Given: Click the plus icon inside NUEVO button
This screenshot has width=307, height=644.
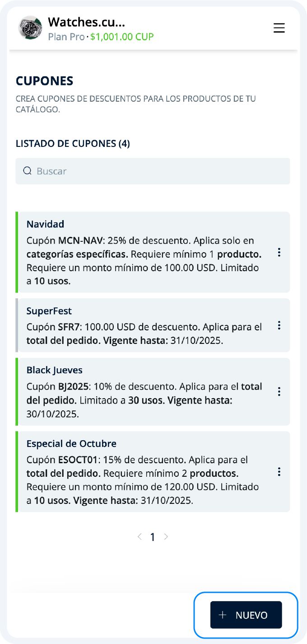Looking at the screenshot, I should click(222, 615).
